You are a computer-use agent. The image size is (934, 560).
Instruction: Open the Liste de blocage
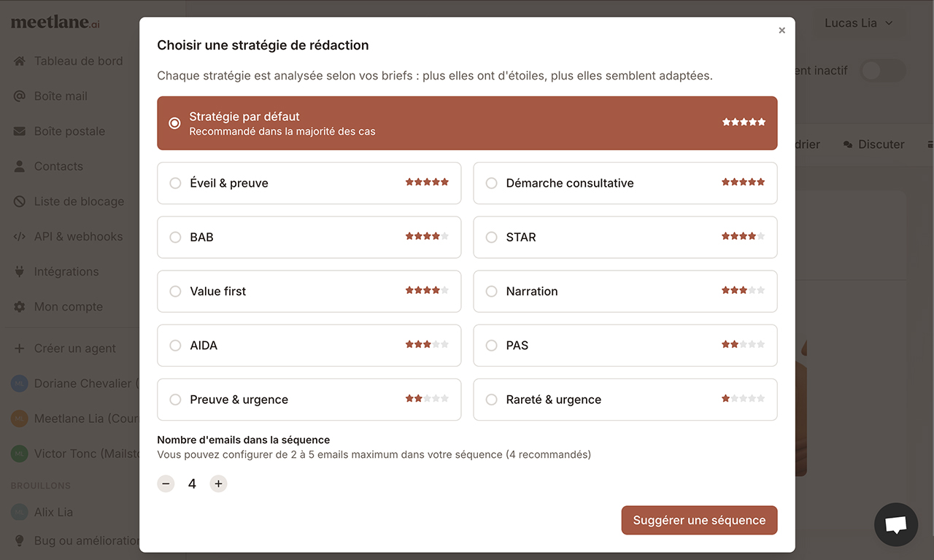click(x=78, y=201)
